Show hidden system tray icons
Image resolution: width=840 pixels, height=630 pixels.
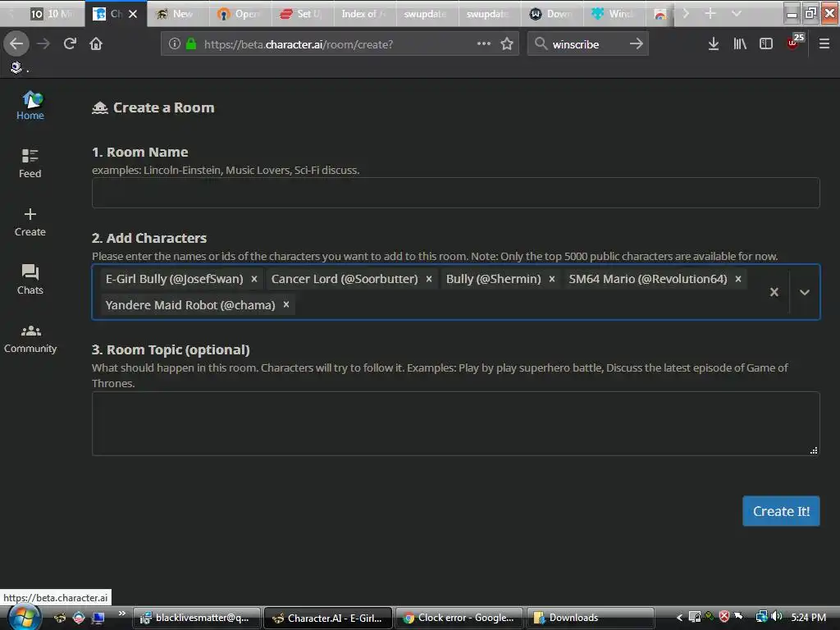coord(679,618)
